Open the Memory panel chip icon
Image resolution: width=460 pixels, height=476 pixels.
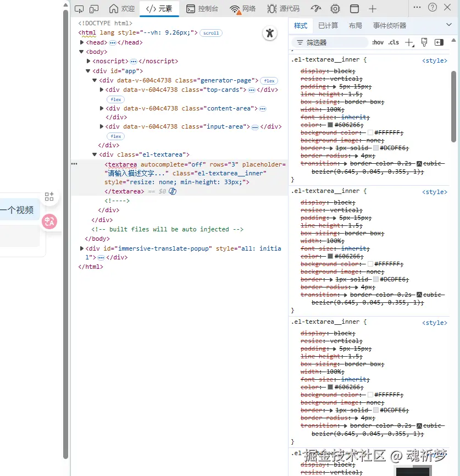(335, 9)
